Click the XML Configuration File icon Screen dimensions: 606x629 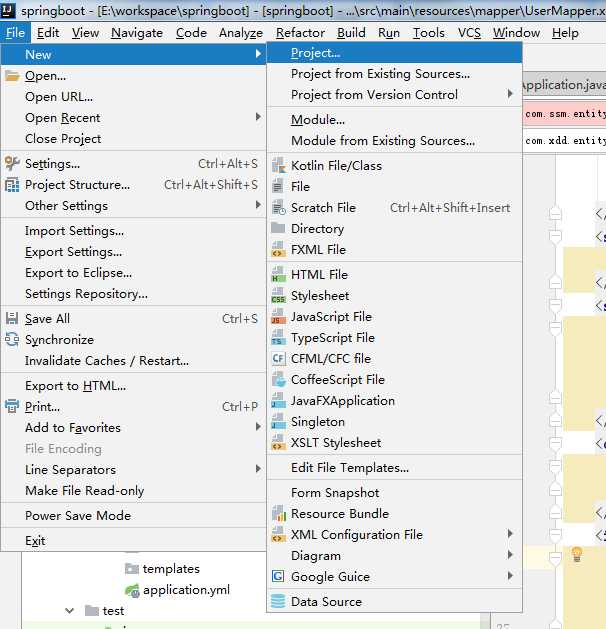click(278, 535)
